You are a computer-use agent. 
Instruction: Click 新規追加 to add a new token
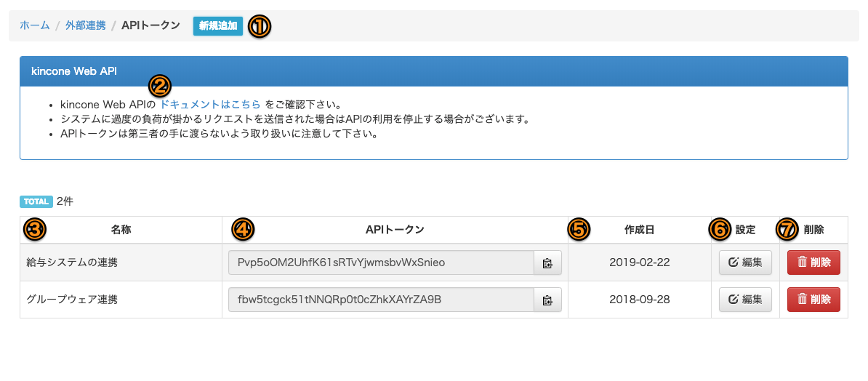click(218, 25)
